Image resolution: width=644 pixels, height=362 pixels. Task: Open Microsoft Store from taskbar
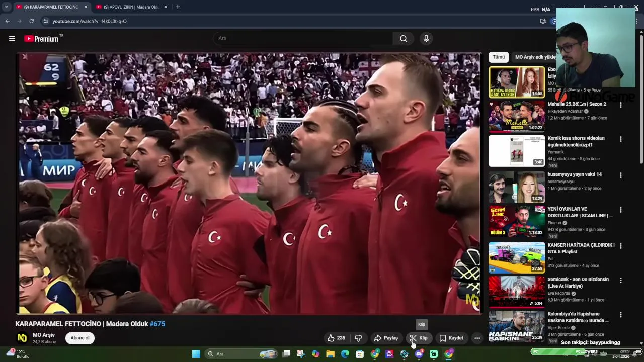pyautogui.click(x=360, y=354)
